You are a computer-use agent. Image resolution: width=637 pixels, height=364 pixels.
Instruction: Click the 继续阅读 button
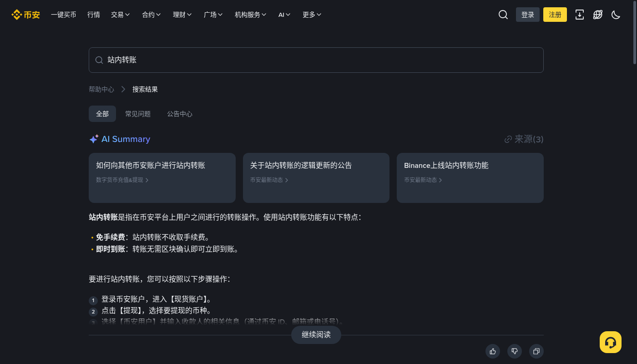[316, 335]
